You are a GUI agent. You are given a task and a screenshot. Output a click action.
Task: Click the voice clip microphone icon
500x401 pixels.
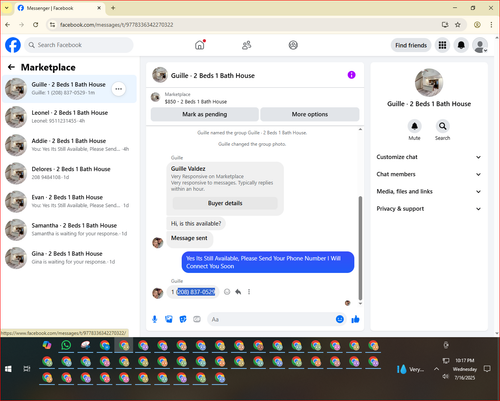(x=154, y=319)
